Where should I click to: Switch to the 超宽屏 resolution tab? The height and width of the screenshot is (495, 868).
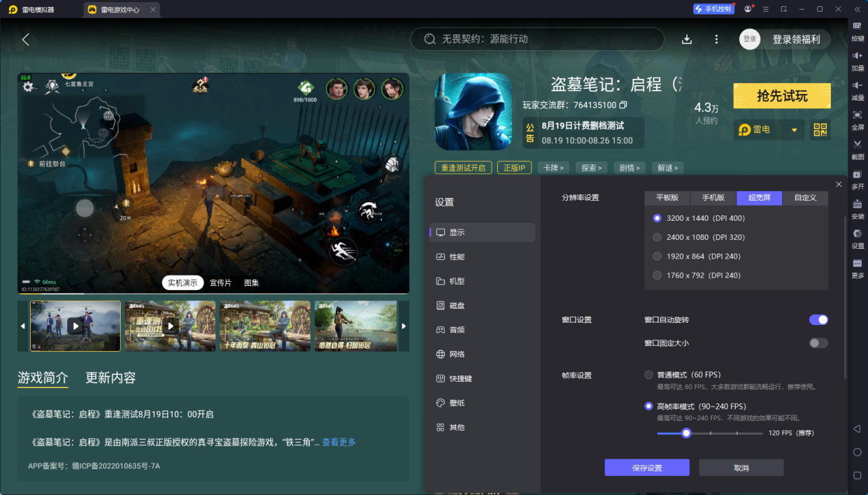(760, 197)
